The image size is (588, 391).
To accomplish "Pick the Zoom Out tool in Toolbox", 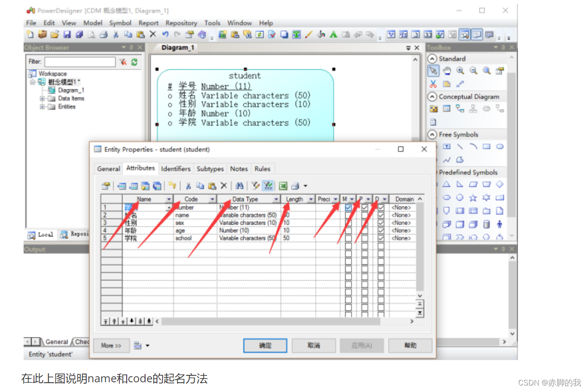I will (473, 71).
